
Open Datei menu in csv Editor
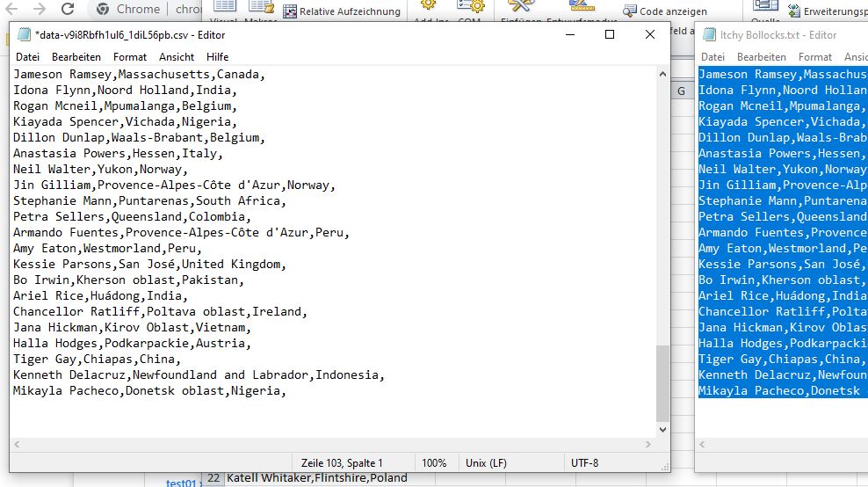click(28, 57)
